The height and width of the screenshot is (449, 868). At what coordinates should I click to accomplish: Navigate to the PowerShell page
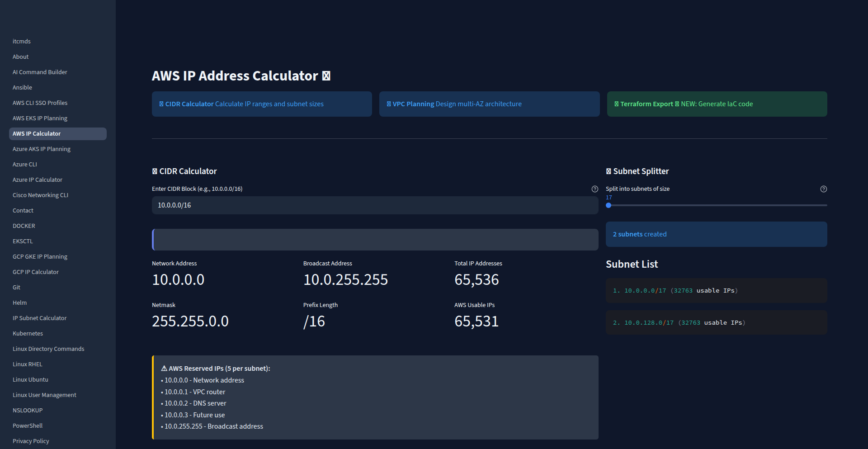[28, 426]
